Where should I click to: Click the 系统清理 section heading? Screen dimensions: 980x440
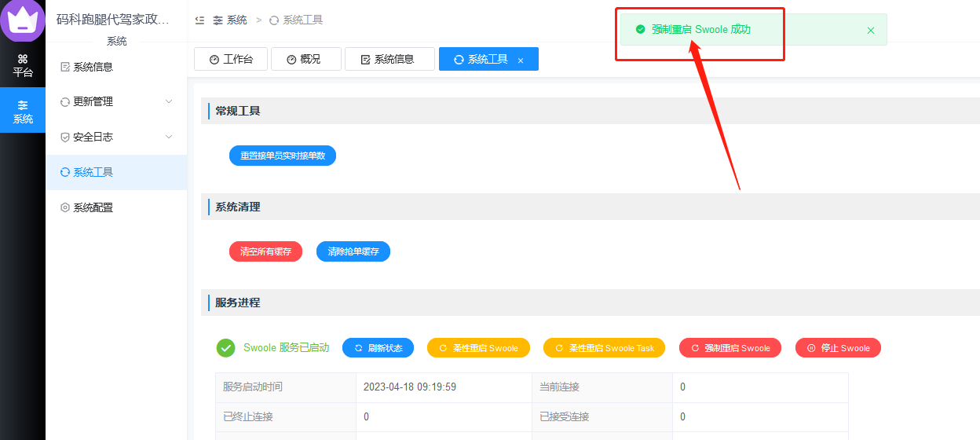point(238,207)
